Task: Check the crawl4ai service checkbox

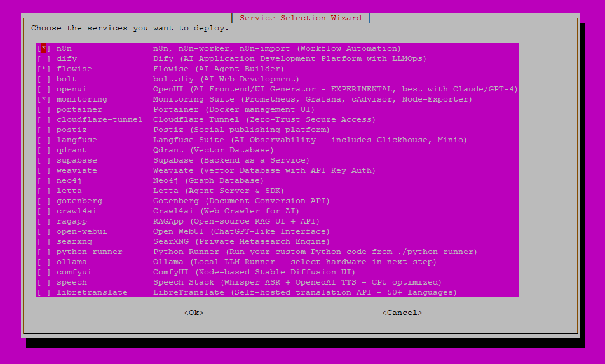Action: click(44, 211)
